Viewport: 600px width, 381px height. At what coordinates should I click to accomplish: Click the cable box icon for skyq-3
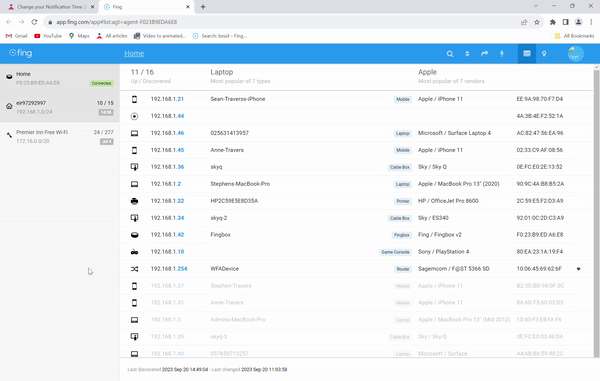tap(134, 337)
